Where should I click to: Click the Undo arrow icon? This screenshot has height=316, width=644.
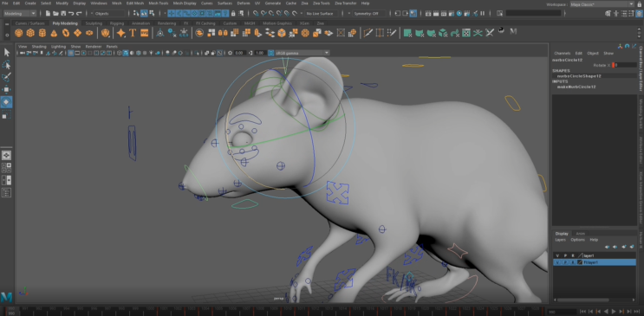pyautogui.click(x=71, y=14)
